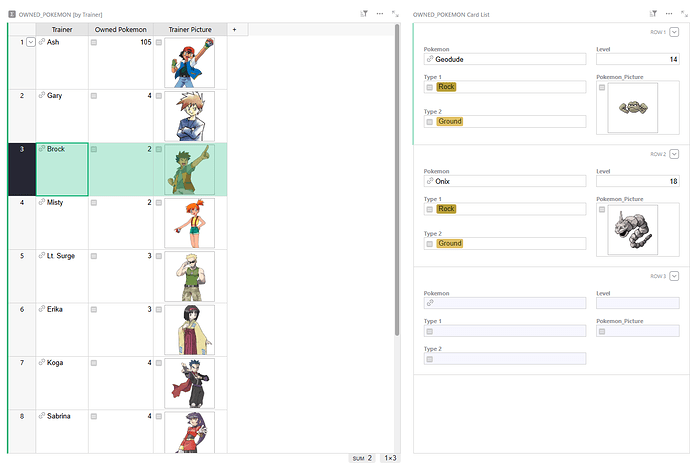Click the reference link icon next to Koga
This screenshot has height=463, width=690.
[x=42, y=362]
